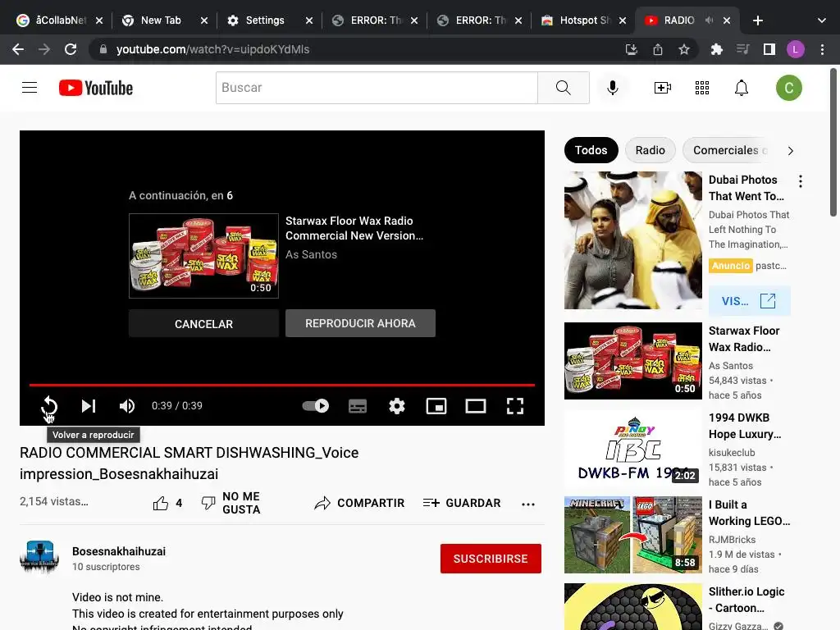Open the notifications bell

[x=742, y=88]
